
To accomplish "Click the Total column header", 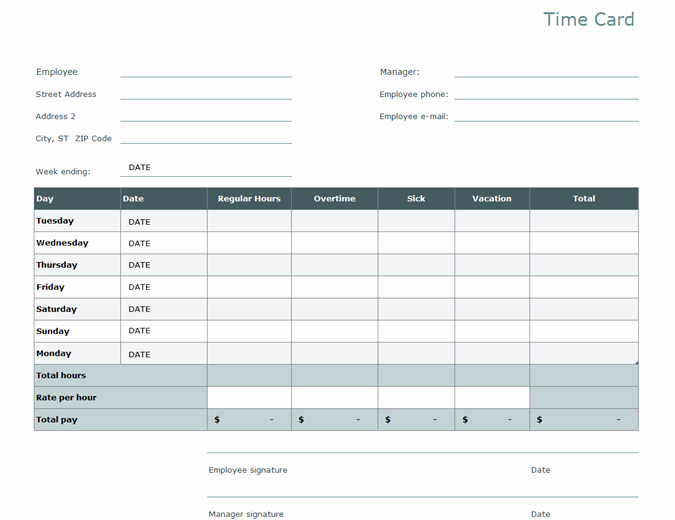I will coord(584,198).
